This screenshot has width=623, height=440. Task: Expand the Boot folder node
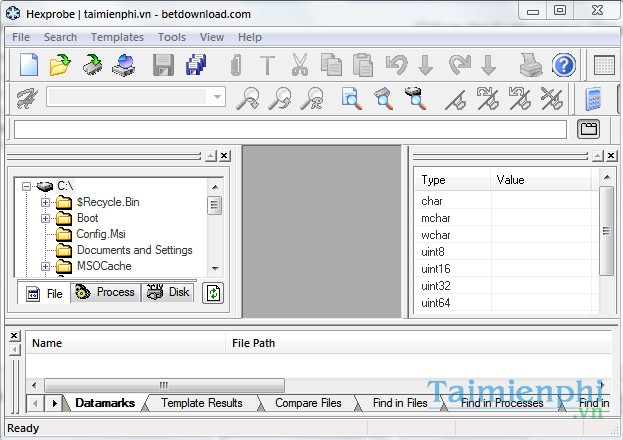pyautogui.click(x=45, y=218)
